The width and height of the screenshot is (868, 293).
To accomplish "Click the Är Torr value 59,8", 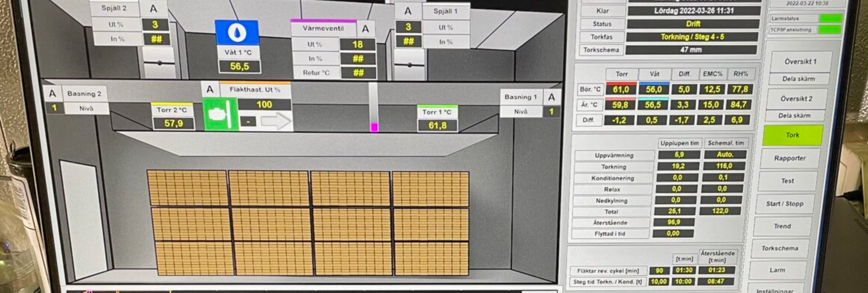I will (620, 105).
